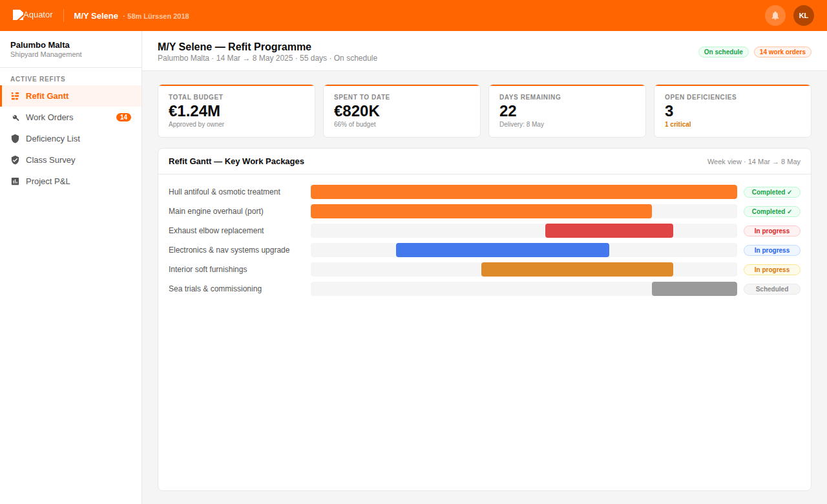Click the 14 badge beside Work Orders
This screenshot has width=827, height=504.
point(123,118)
